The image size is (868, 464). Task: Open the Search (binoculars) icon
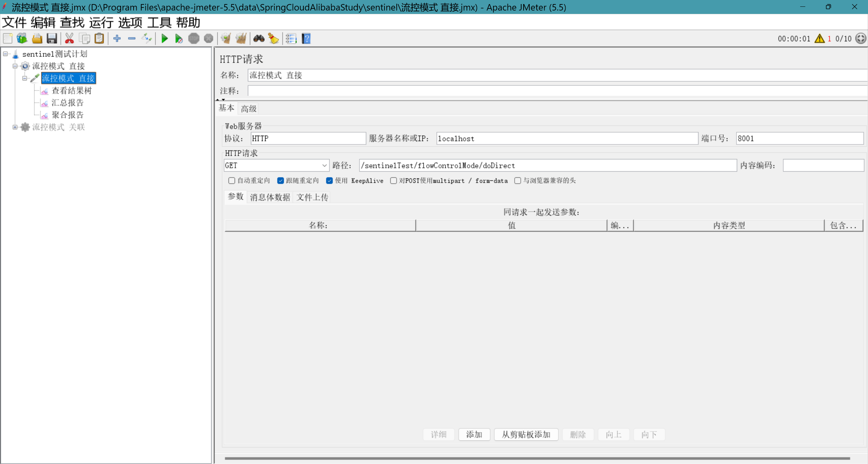point(258,38)
